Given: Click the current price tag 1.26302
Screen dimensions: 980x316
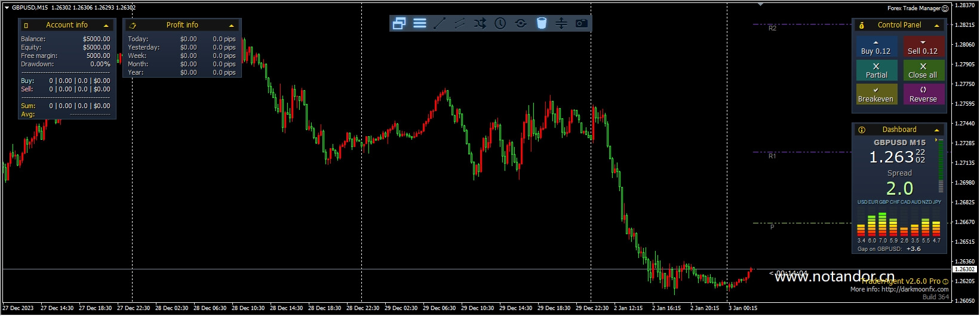Looking at the screenshot, I should [965, 269].
